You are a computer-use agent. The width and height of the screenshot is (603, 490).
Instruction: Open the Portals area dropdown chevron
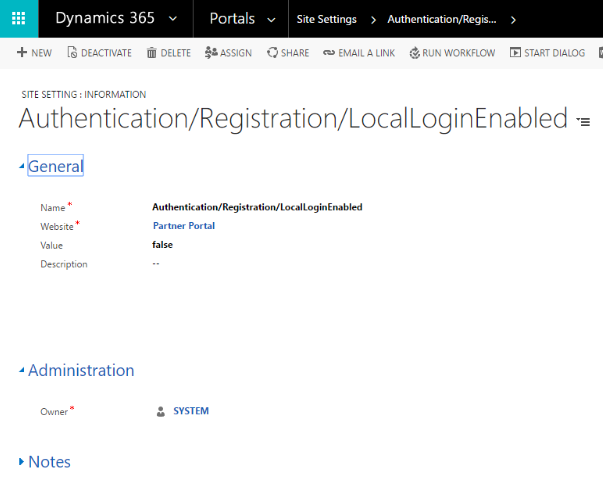pyautogui.click(x=271, y=19)
